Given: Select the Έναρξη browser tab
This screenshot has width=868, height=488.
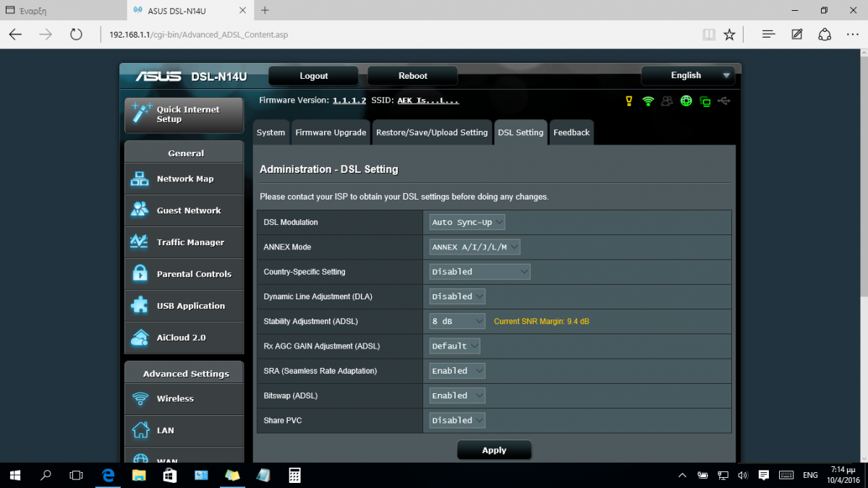Looking at the screenshot, I should click(63, 10).
